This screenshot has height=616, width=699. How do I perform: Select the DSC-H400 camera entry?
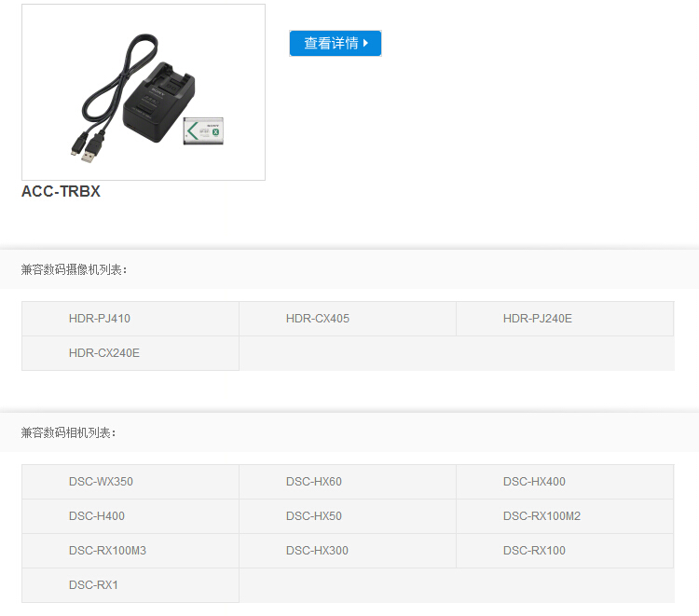click(130, 516)
